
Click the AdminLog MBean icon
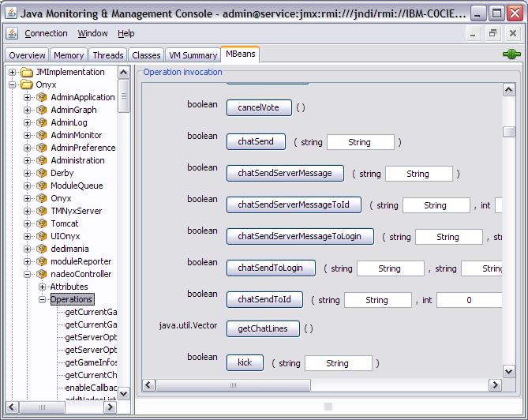point(41,122)
